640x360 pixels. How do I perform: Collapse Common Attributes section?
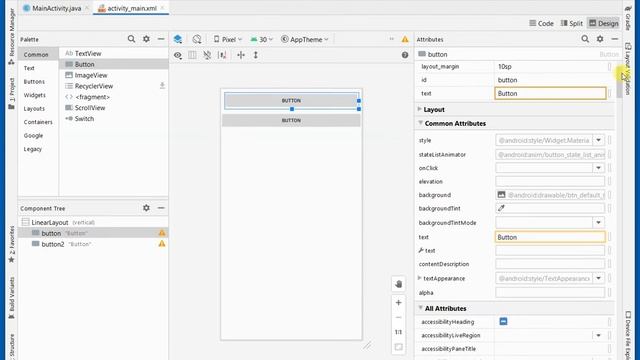420,122
